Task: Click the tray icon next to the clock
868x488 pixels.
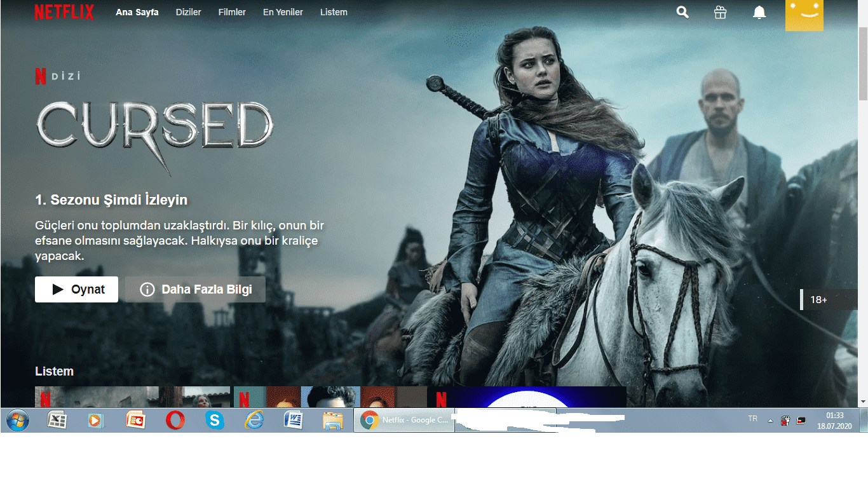Action: click(x=801, y=420)
